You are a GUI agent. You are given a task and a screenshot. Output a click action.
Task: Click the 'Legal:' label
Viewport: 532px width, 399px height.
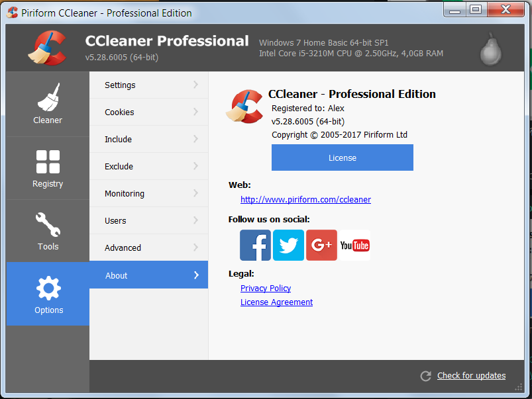(241, 274)
